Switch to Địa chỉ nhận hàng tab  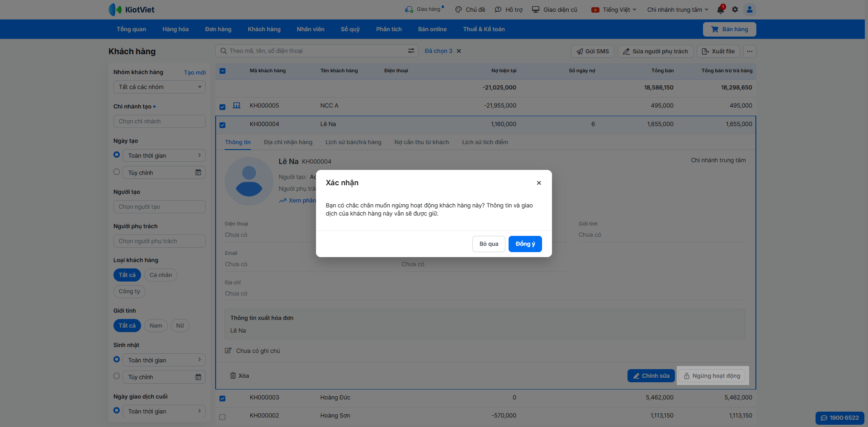tap(288, 142)
